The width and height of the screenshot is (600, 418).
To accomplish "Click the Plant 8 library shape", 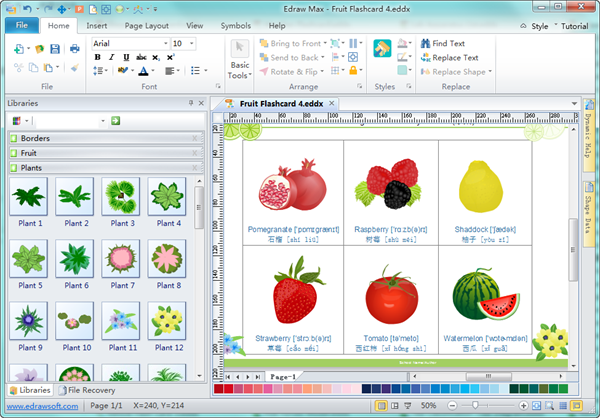I will (167, 258).
